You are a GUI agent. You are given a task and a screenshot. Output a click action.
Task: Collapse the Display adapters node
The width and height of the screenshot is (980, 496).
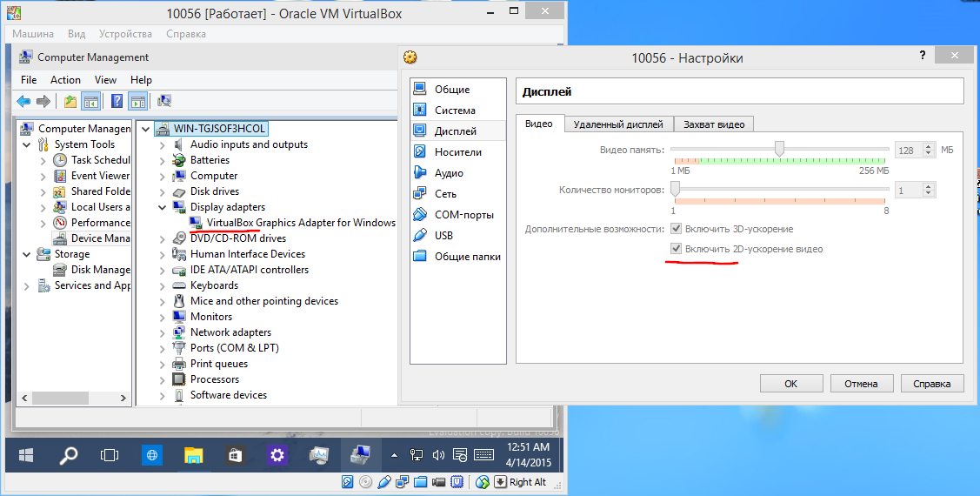click(163, 207)
